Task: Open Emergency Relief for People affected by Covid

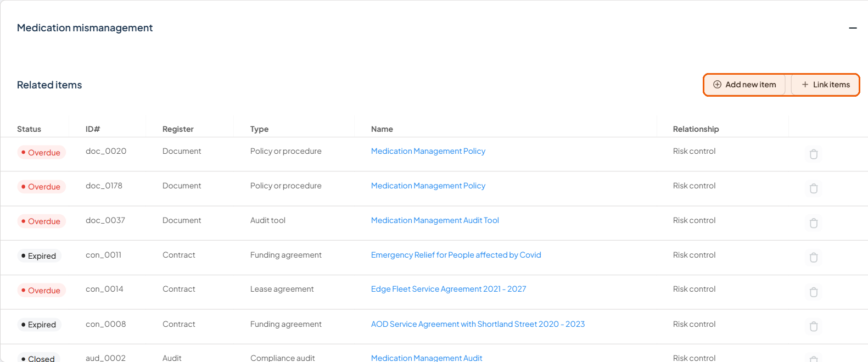Action: point(456,255)
